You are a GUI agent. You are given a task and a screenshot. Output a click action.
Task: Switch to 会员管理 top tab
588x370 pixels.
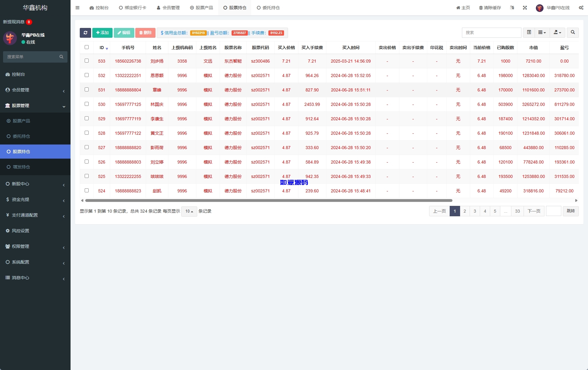click(x=168, y=8)
